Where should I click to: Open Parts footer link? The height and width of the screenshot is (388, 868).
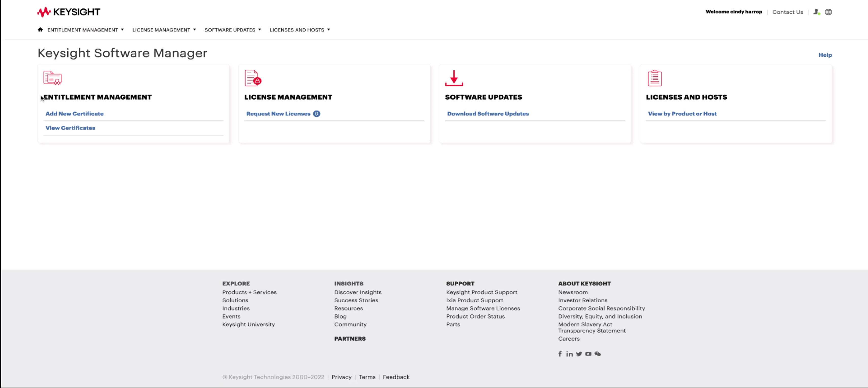[x=453, y=325]
